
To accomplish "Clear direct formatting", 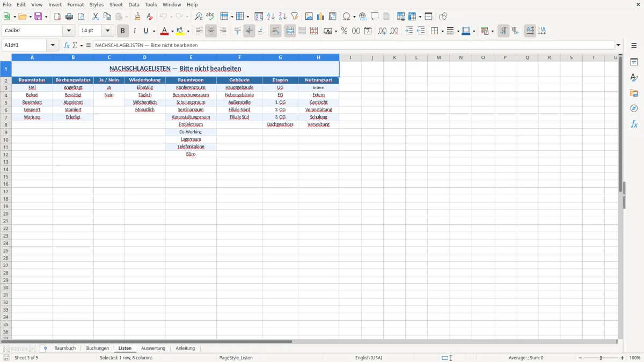I will point(150,17).
